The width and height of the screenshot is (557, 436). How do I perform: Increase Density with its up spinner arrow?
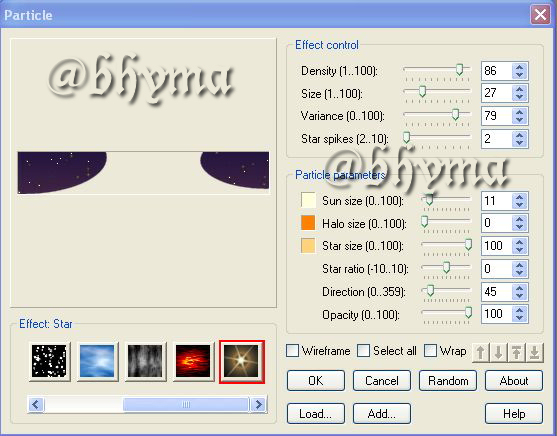pyautogui.click(x=519, y=67)
